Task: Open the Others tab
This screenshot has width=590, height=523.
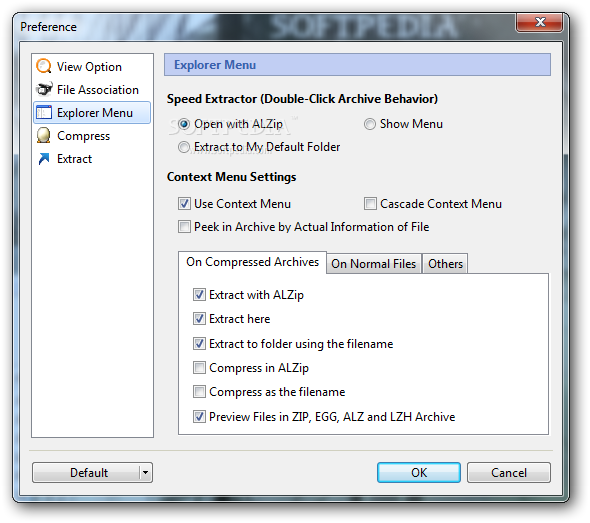Action: [x=445, y=264]
